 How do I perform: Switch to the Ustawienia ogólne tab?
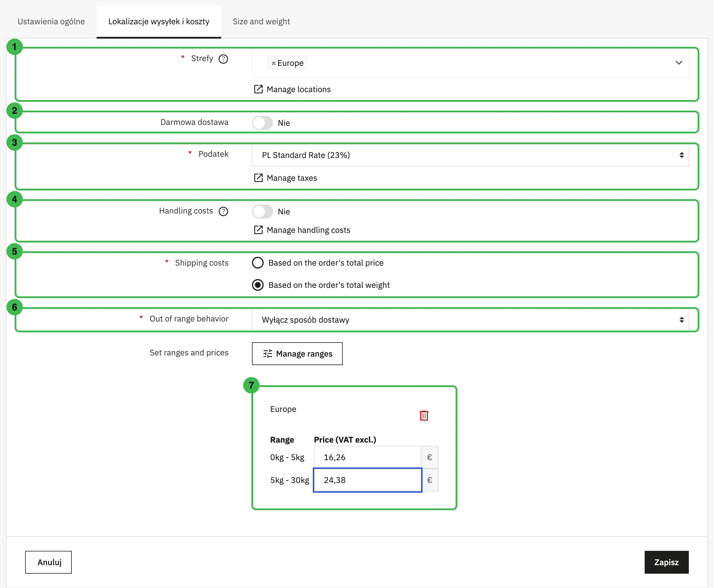(51, 22)
